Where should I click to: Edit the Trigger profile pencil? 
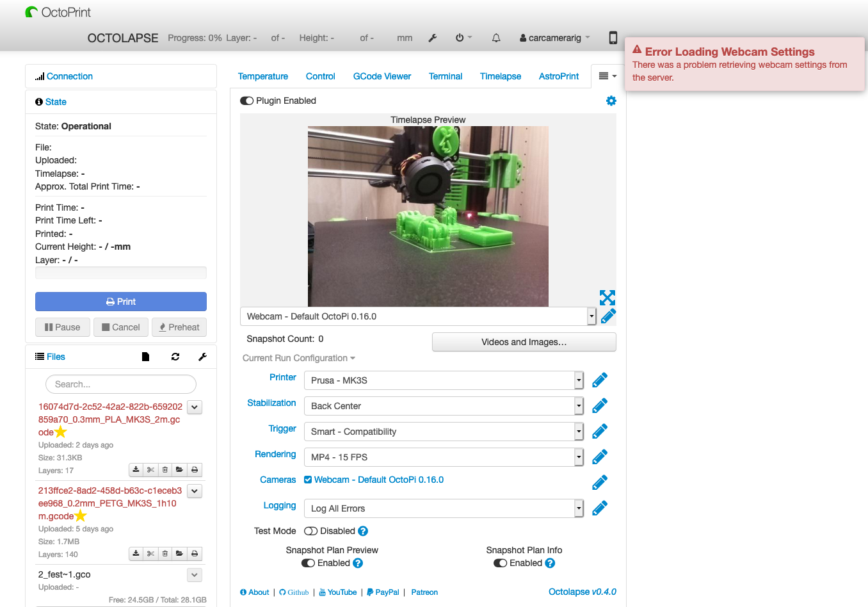(600, 432)
